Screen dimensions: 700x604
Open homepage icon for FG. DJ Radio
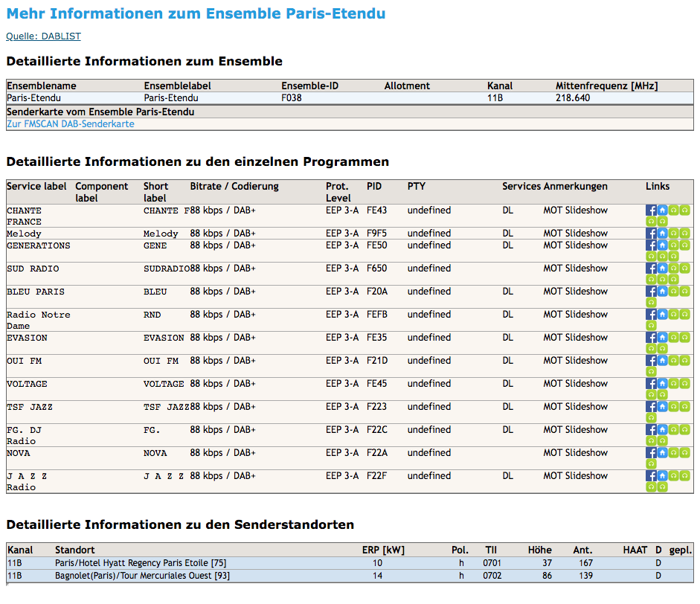pos(663,429)
